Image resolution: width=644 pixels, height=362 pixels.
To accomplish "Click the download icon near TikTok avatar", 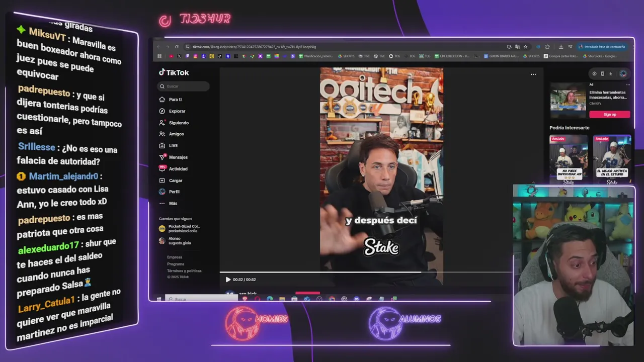I will 611,74.
